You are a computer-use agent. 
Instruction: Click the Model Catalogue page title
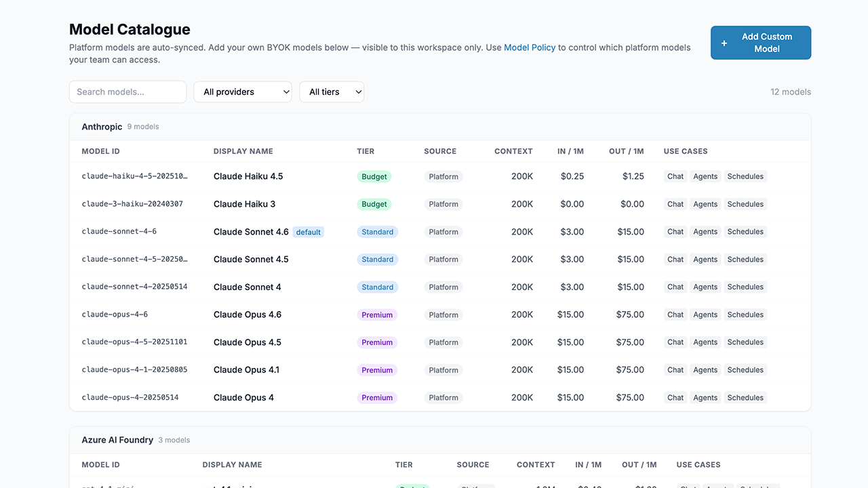[130, 29]
